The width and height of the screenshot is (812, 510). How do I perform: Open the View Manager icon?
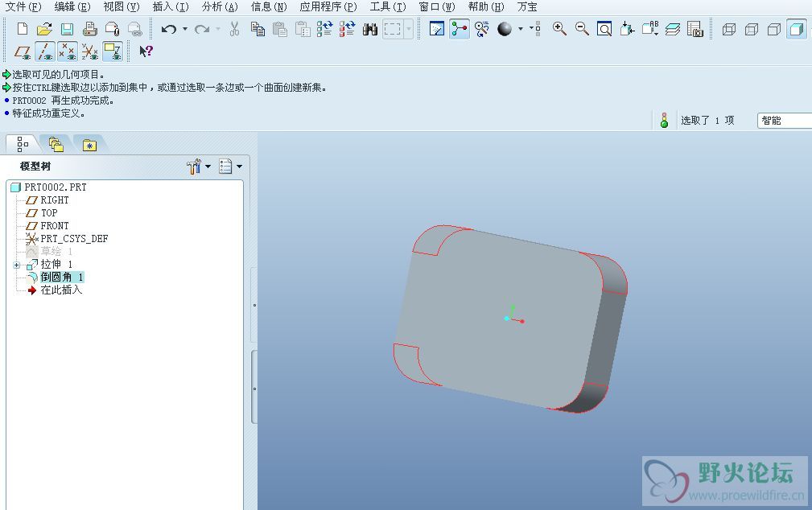(695, 28)
